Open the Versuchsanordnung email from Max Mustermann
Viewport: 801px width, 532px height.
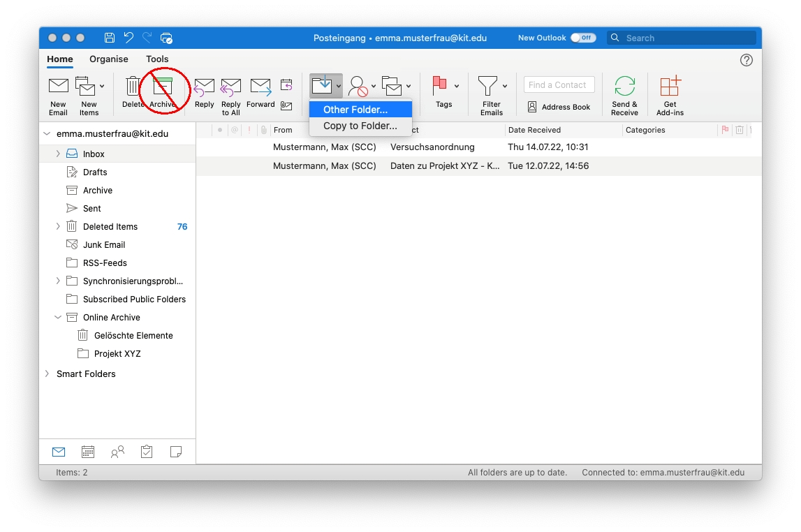coord(432,147)
